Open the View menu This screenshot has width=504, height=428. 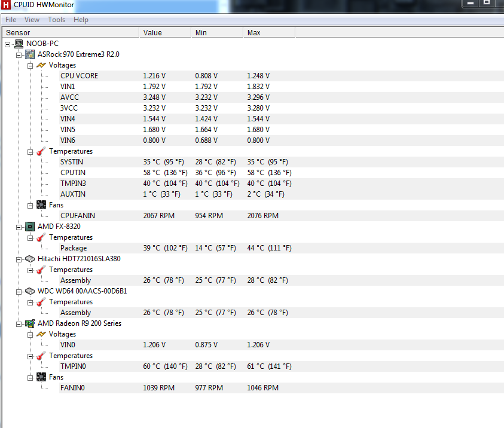tap(32, 20)
